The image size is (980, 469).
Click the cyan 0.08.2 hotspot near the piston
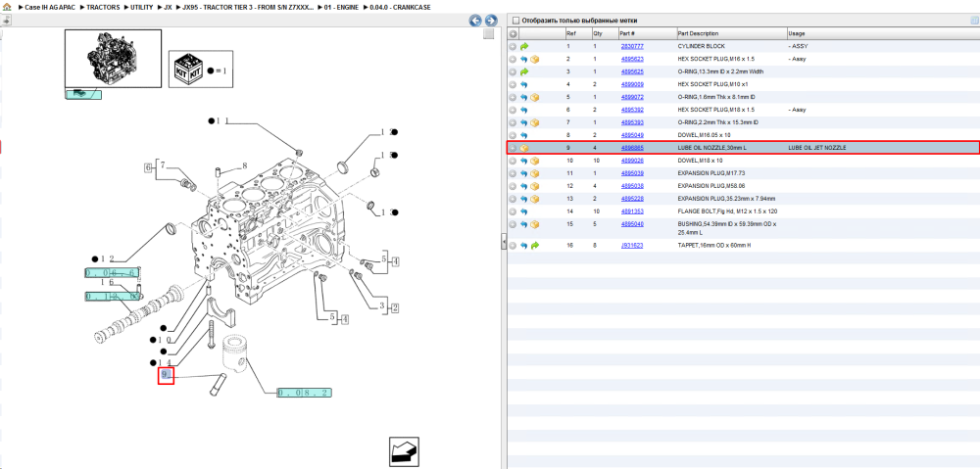[305, 393]
